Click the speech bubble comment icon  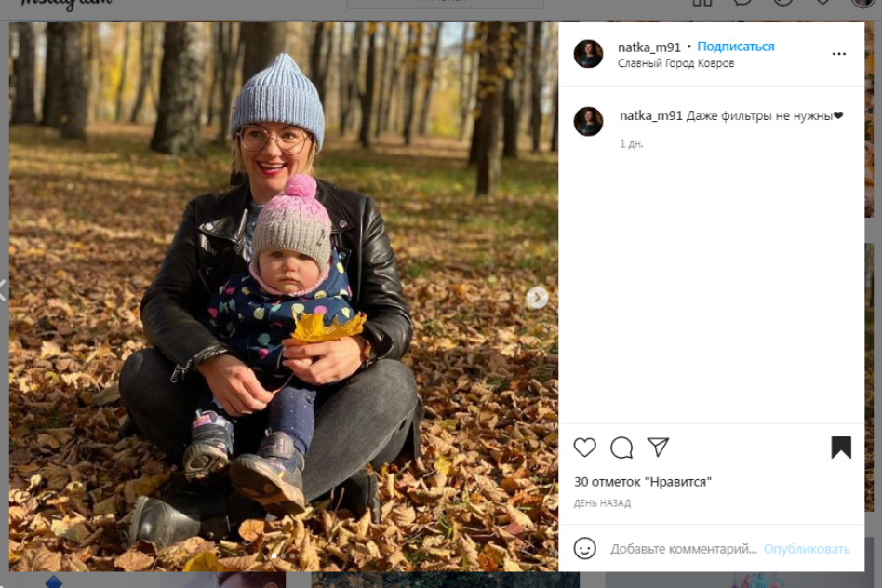click(621, 448)
